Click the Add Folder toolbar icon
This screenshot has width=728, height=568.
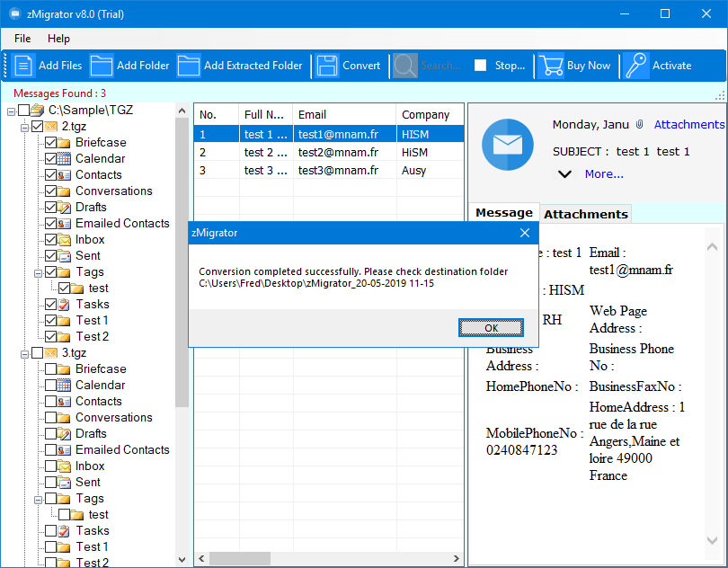point(102,66)
